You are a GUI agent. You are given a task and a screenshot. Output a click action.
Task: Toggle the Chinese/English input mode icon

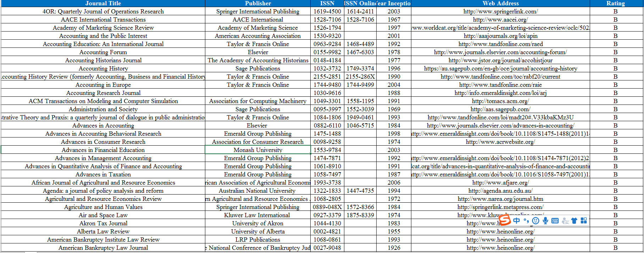[x=517, y=221]
